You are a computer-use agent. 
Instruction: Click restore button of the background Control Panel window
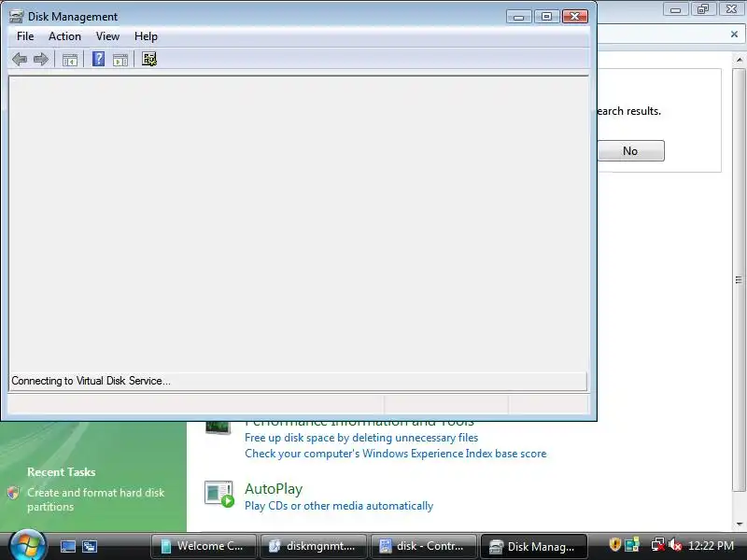pyautogui.click(x=703, y=9)
